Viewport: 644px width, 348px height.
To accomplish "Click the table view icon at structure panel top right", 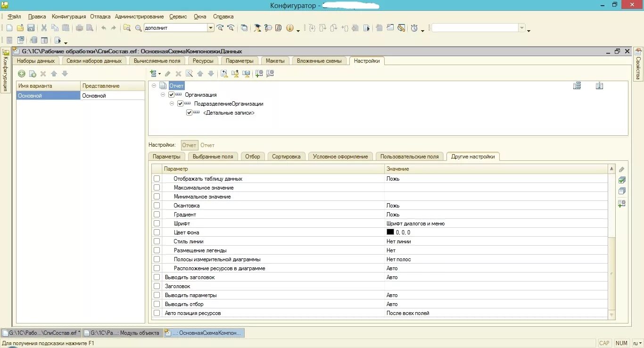I will pos(577,86).
